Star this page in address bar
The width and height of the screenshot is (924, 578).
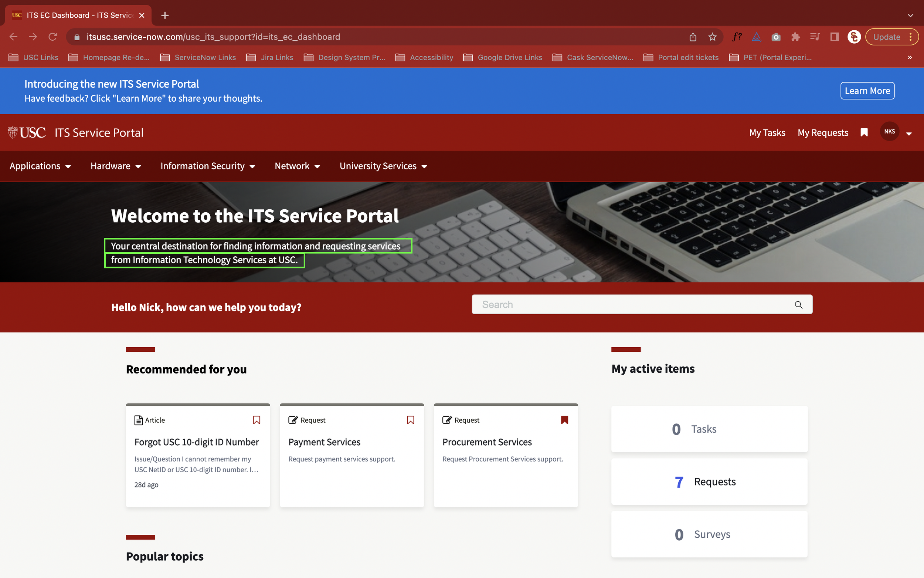click(x=712, y=37)
